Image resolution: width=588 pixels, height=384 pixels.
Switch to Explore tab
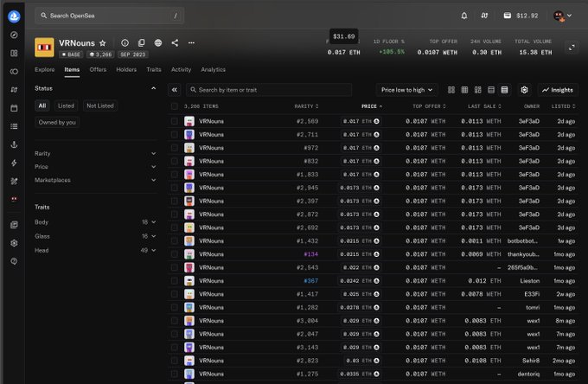point(45,69)
